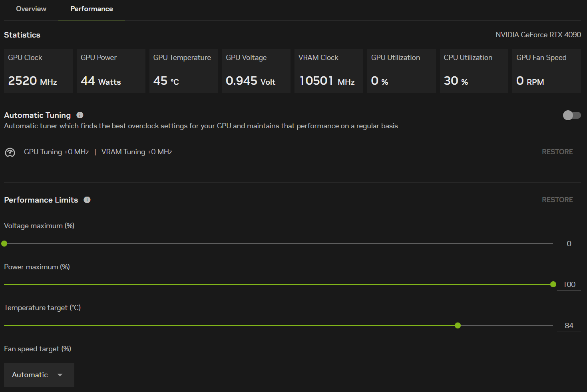This screenshot has width=587, height=392.
Task: Click the GPU Voltage 0.945 Volt card
Action: [x=256, y=71]
